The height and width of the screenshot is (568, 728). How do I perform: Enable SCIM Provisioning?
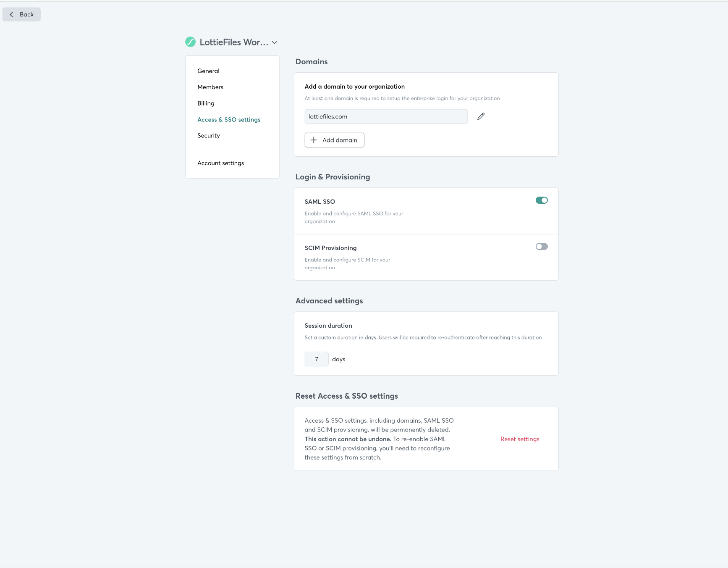pyautogui.click(x=542, y=247)
